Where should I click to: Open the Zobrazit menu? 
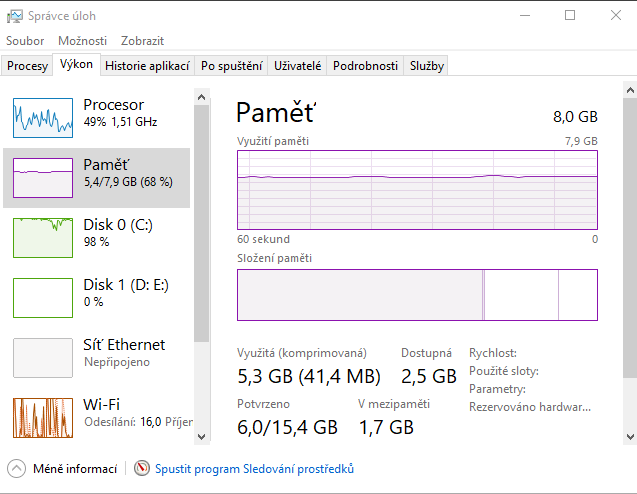tap(142, 41)
